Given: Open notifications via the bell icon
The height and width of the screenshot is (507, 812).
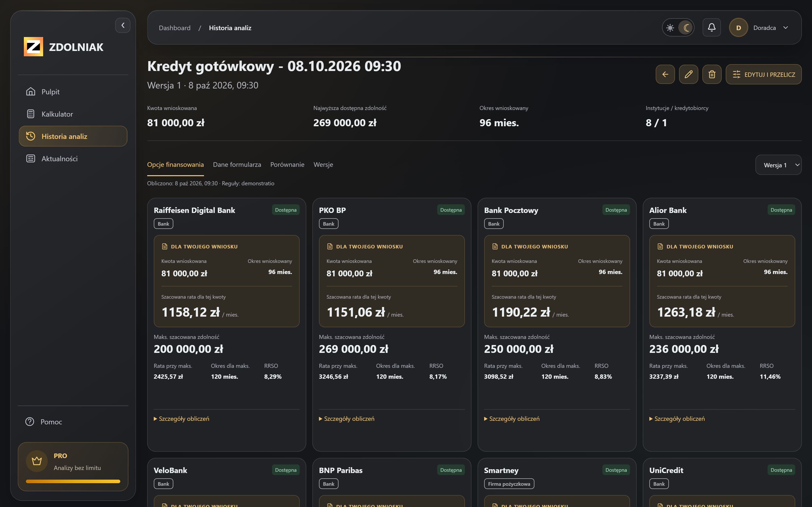Looking at the screenshot, I should pos(711,27).
